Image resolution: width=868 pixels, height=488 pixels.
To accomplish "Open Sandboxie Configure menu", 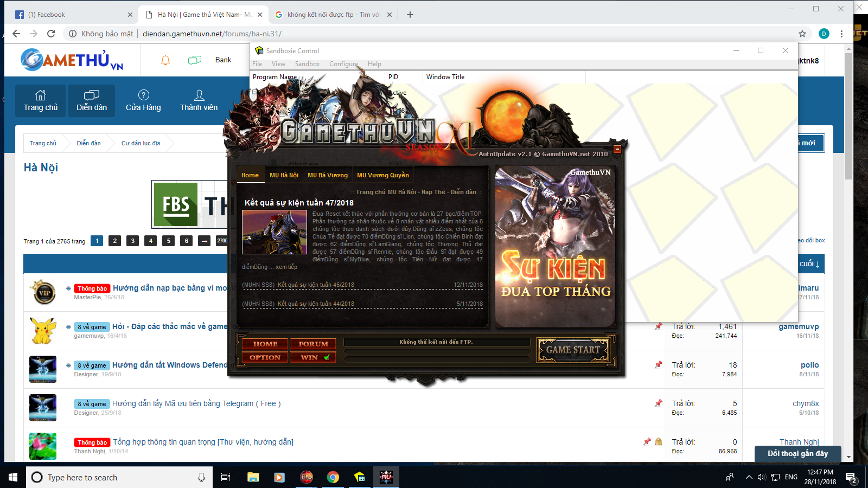I will point(343,64).
